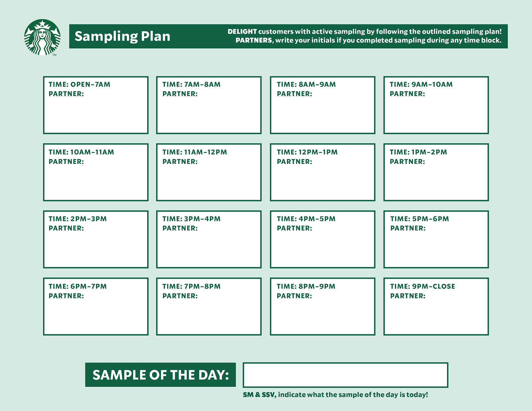The height and width of the screenshot is (411, 532).
Task: Select the OPEN–7AM partner box
Action: [x=96, y=105]
